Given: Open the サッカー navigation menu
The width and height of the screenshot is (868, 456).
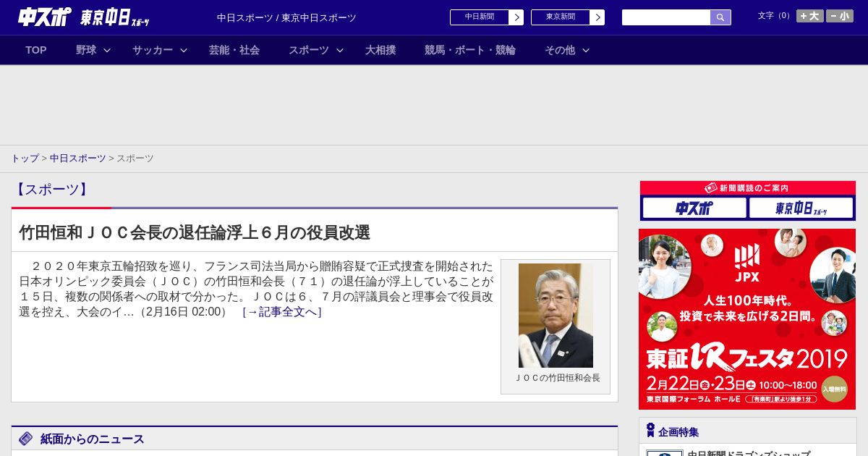Looking at the screenshot, I should click(x=153, y=50).
